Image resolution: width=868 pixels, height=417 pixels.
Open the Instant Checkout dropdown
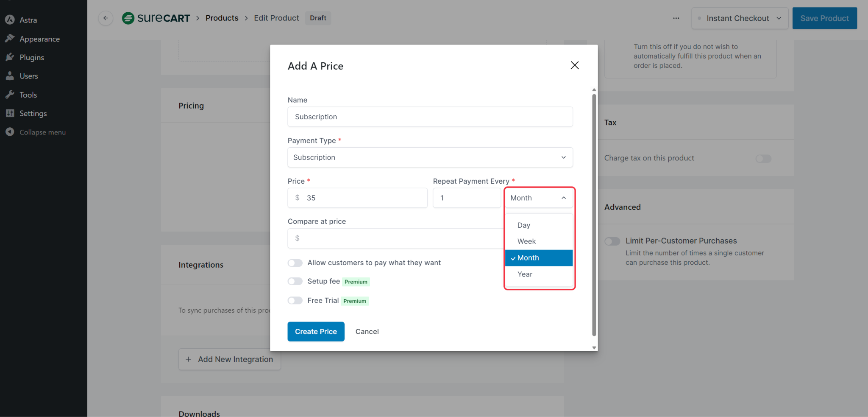click(740, 18)
